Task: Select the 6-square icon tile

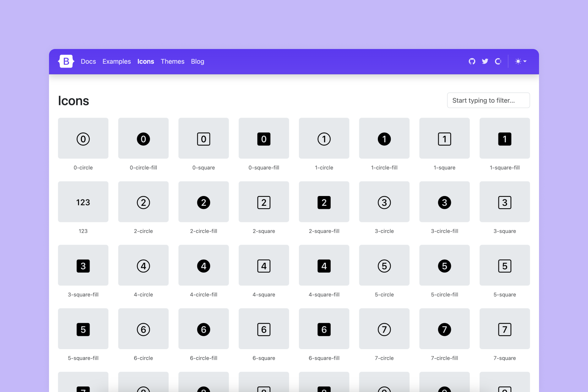Action: pos(264,329)
